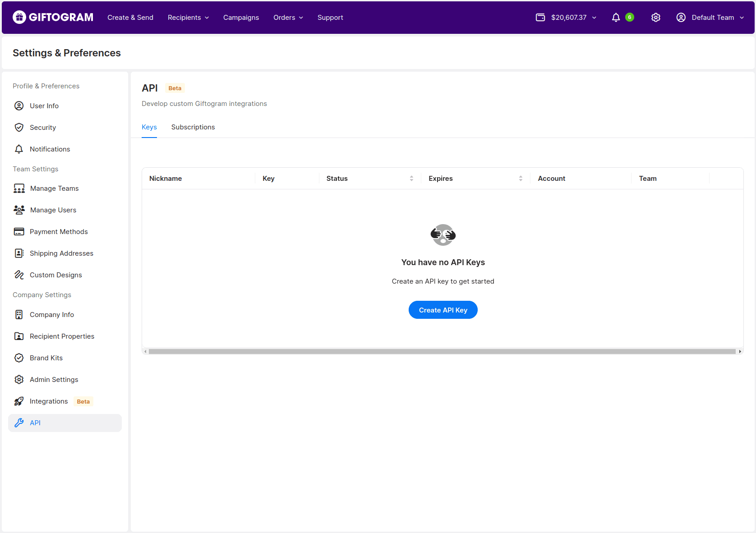Image resolution: width=756 pixels, height=533 pixels.
Task: Open the $20,607.37 balance dropdown
Action: [573, 18]
